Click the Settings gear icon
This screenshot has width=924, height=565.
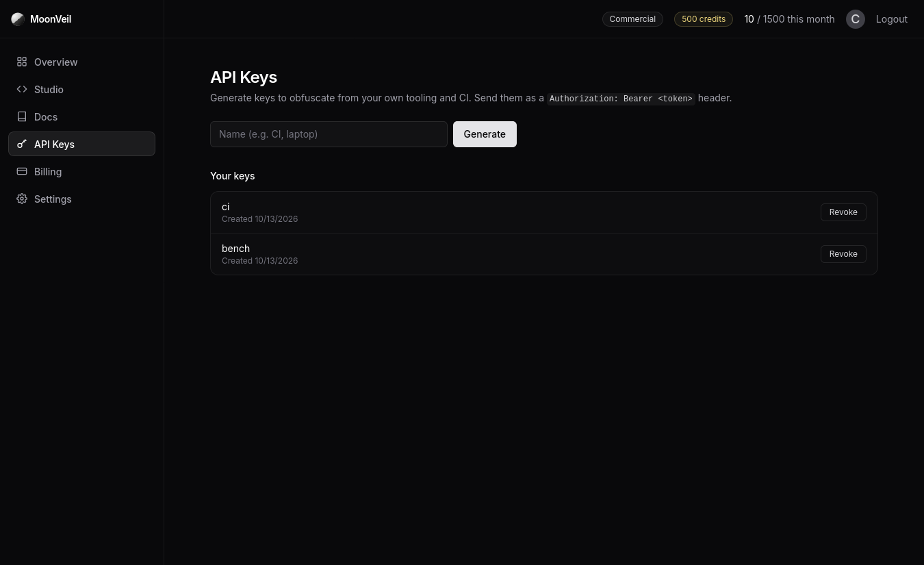pyautogui.click(x=22, y=199)
